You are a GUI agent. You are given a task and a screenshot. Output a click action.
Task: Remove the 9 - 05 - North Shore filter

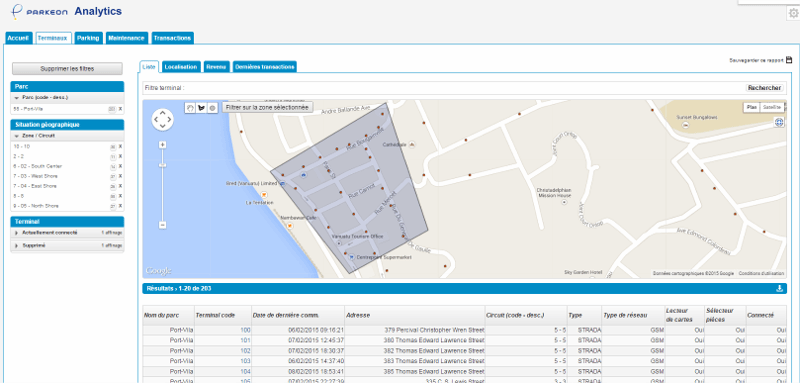coord(120,206)
